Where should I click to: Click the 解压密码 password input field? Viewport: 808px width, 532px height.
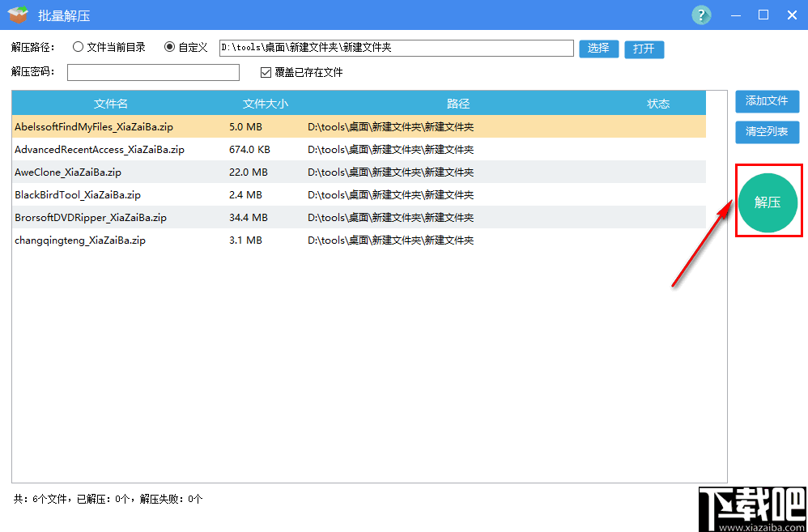click(153, 72)
